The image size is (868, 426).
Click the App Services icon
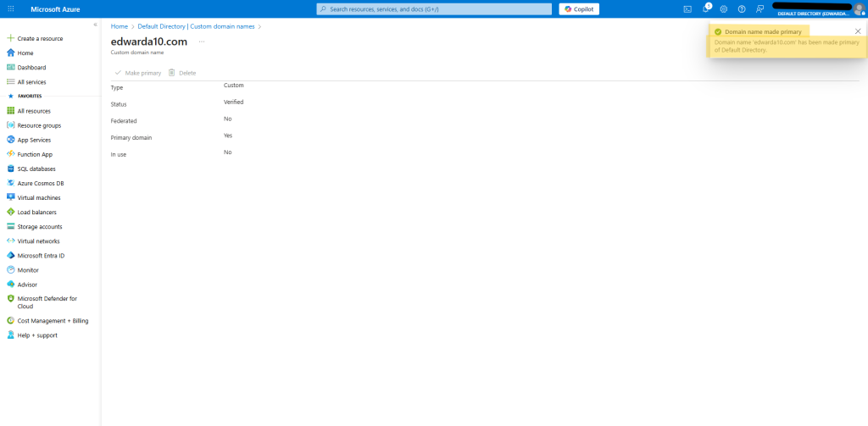(10, 140)
